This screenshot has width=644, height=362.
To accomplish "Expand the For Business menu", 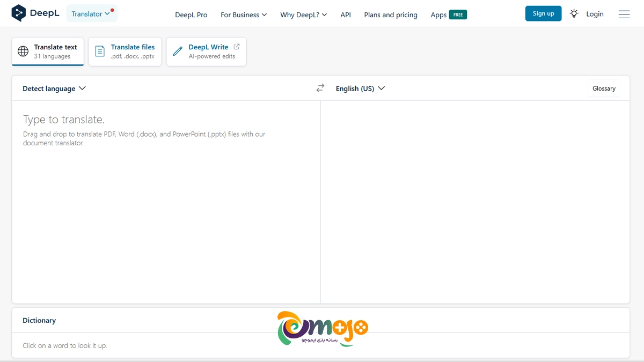I will tap(244, 14).
